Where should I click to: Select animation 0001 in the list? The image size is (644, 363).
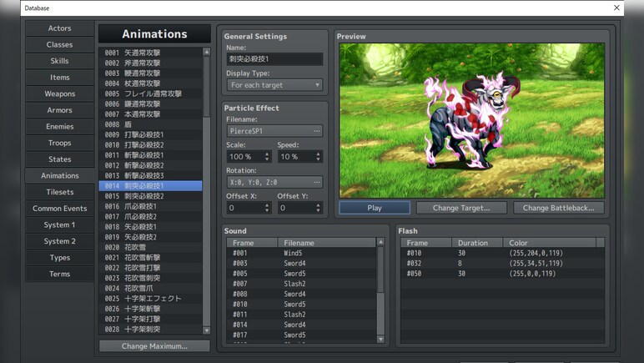[150, 53]
